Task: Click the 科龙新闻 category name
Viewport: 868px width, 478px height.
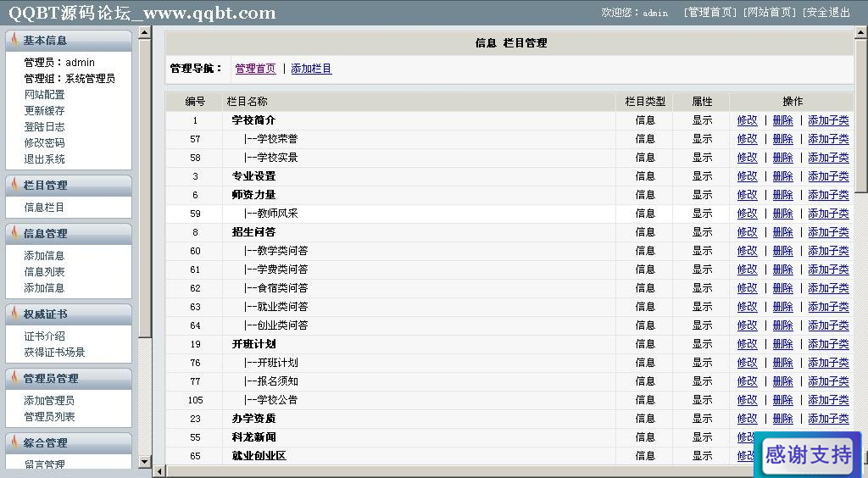Action: click(x=253, y=437)
